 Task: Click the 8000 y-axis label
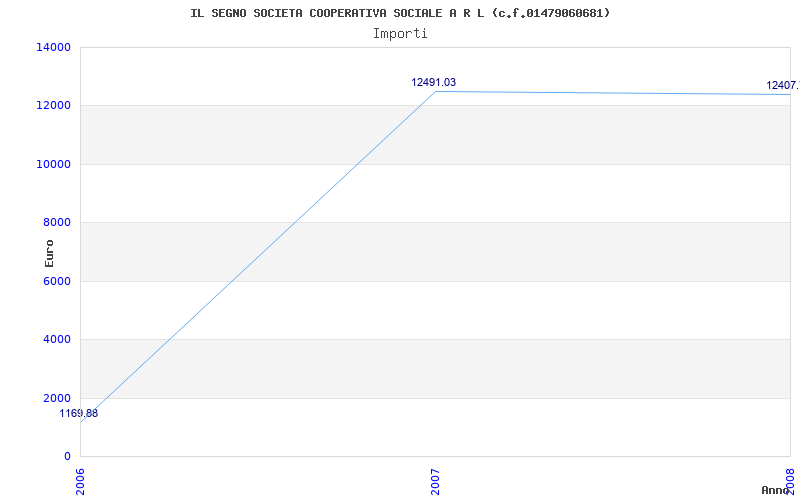click(56, 222)
